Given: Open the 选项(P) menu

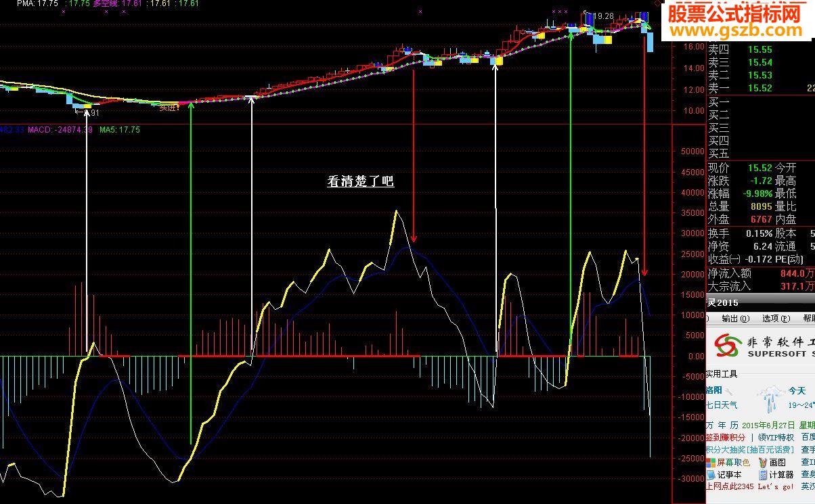Looking at the screenshot, I should click(776, 319).
